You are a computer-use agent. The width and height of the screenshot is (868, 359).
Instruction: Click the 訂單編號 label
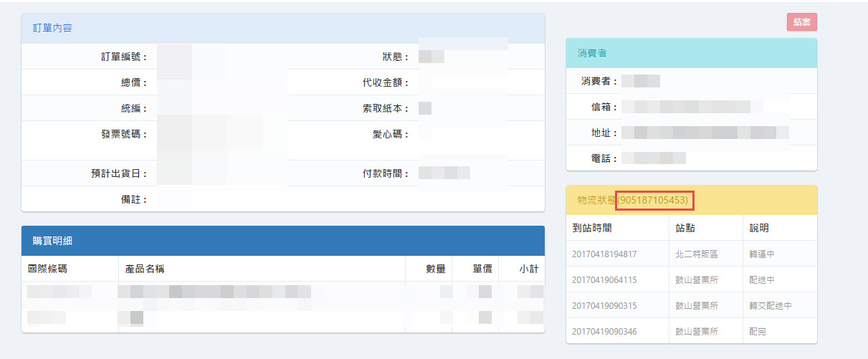(124, 57)
